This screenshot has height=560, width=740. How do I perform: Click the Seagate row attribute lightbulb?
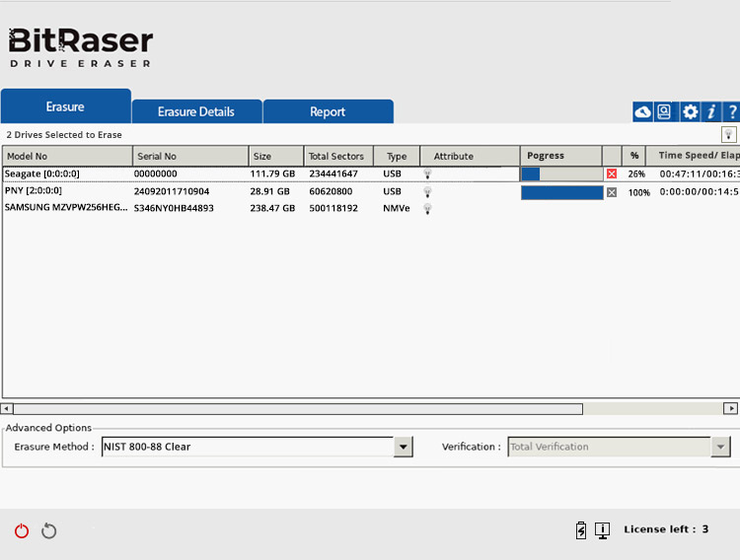[427, 174]
